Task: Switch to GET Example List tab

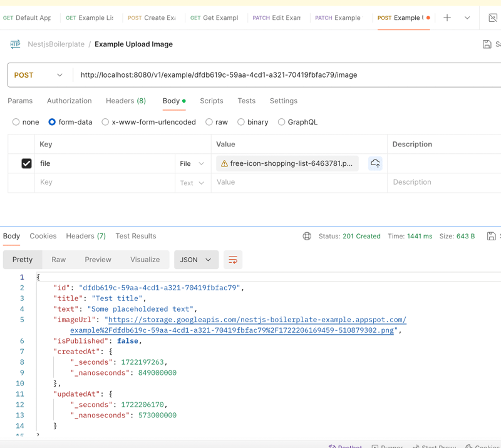Action: [90, 18]
